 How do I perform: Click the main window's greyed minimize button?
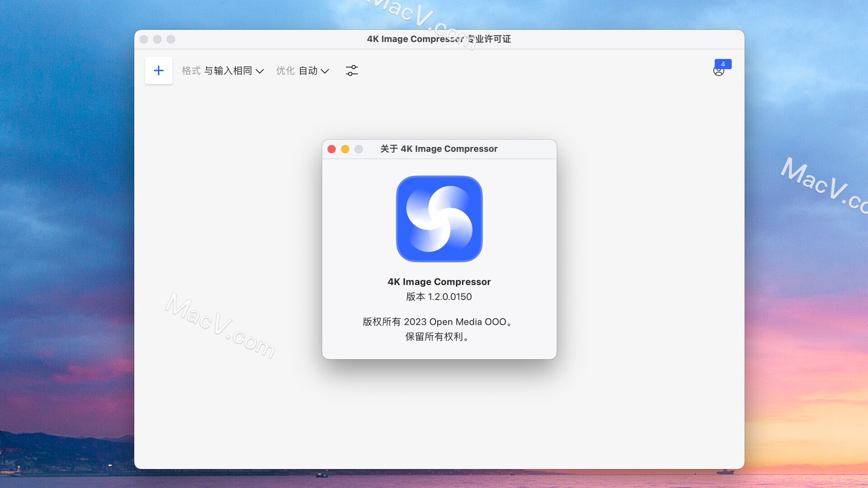point(157,39)
